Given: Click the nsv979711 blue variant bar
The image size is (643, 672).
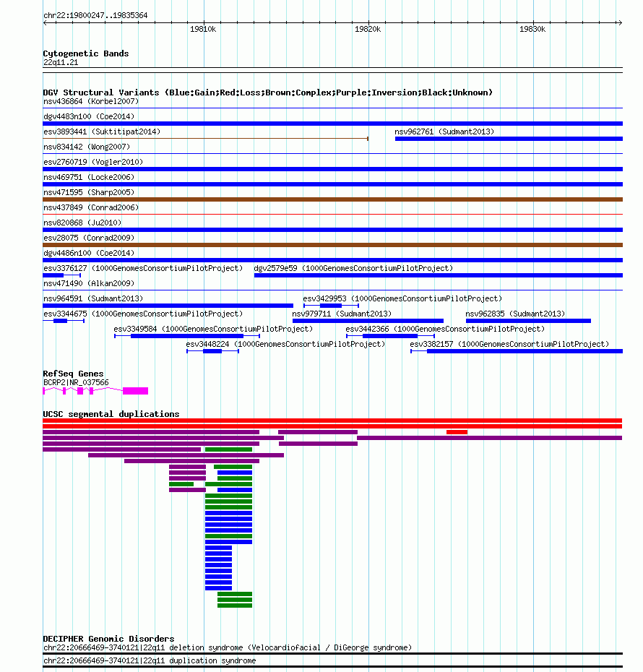Looking at the screenshot, I should click(368, 321).
